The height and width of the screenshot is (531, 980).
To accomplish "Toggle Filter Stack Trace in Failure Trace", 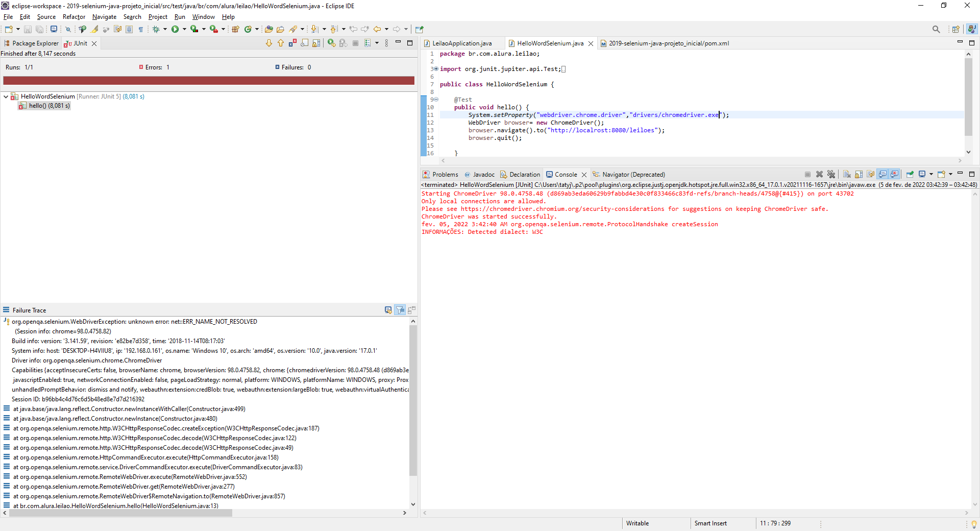I will (x=400, y=310).
